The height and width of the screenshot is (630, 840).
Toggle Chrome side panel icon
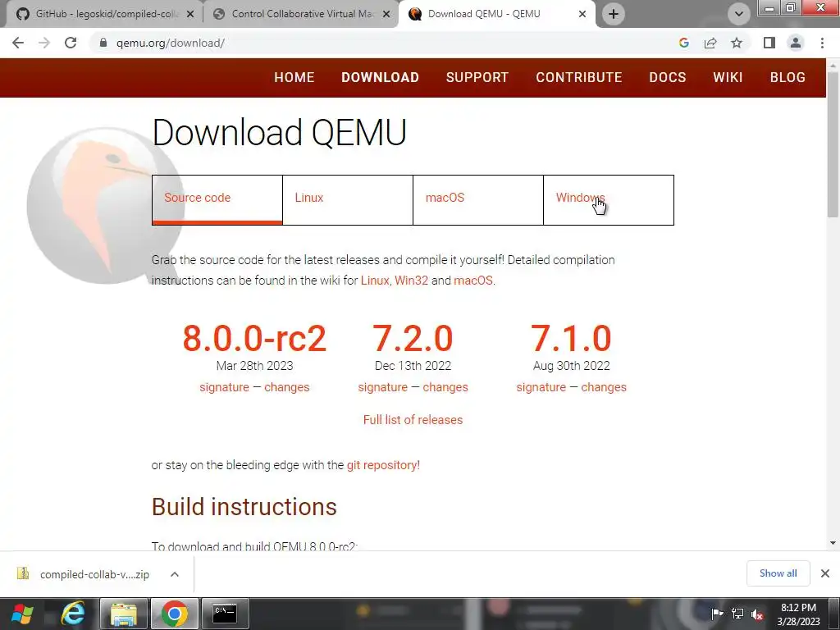click(769, 43)
